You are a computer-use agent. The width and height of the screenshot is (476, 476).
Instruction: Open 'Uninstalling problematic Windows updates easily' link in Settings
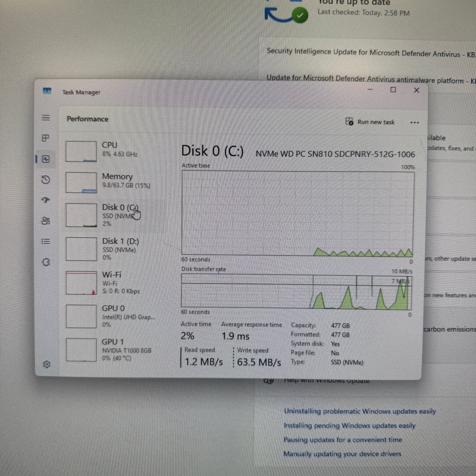click(360, 411)
